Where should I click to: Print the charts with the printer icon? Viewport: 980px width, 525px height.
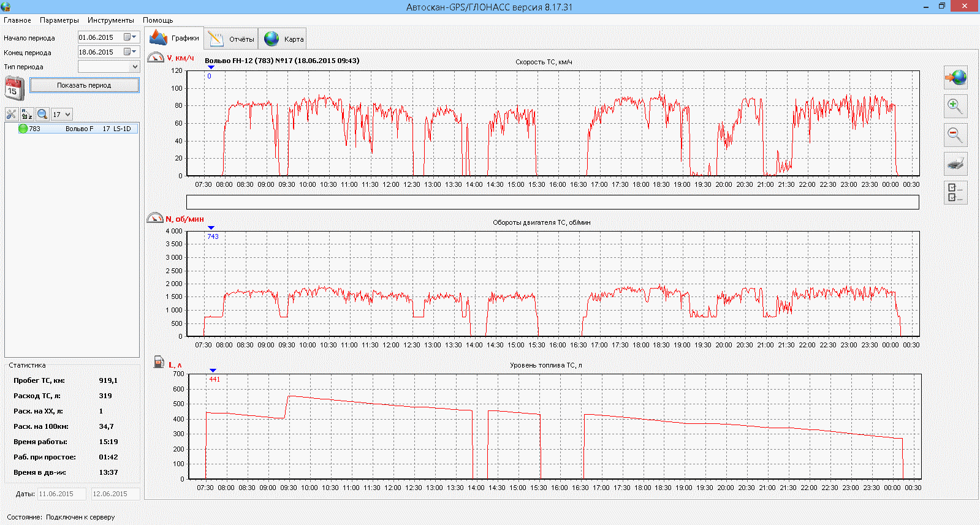click(x=955, y=164)
